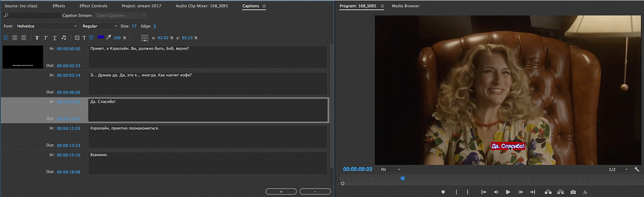Insert the musical note symbol
Image resolution: width=644 pixels, height=197 pixels.
tap(63, 38)
